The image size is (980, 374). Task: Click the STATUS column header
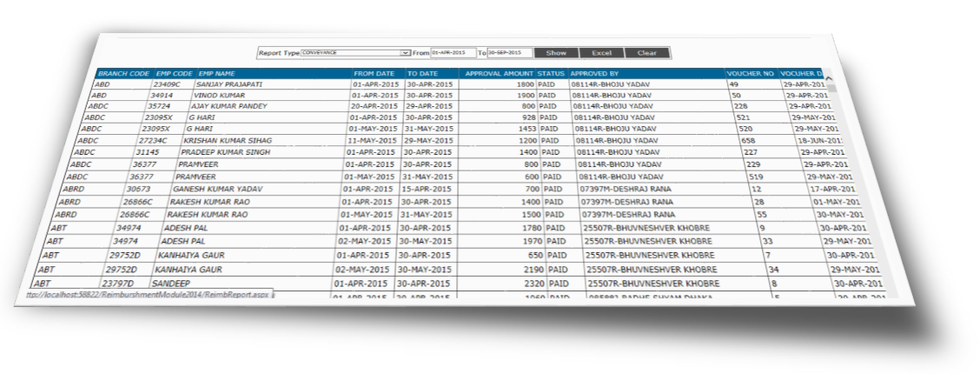(x=552, y=74)
